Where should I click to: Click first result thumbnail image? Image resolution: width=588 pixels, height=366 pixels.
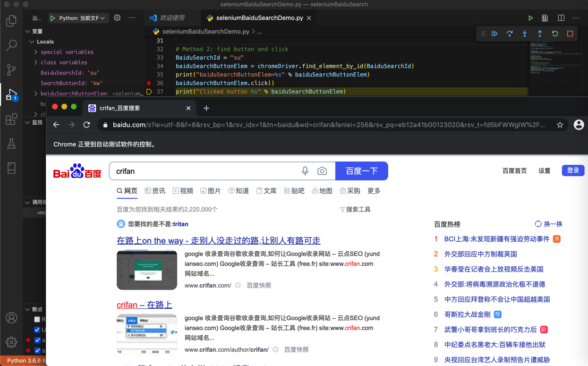(147, 270)
